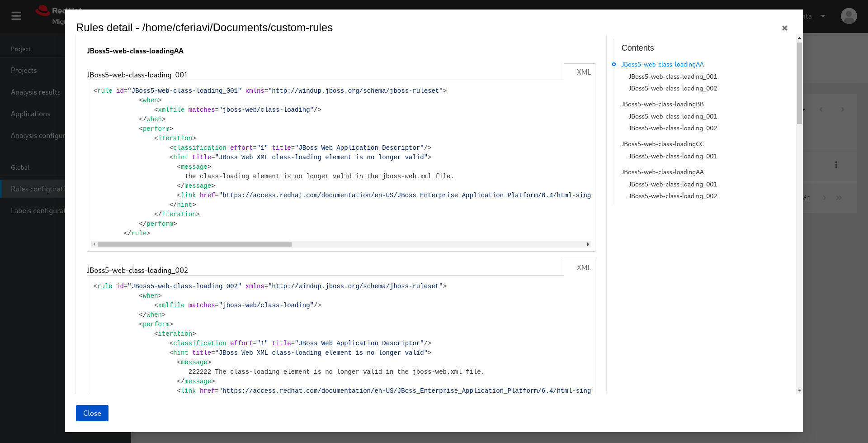
Task: Close the Rules detail dialog with X
Action: coord(784,28)
